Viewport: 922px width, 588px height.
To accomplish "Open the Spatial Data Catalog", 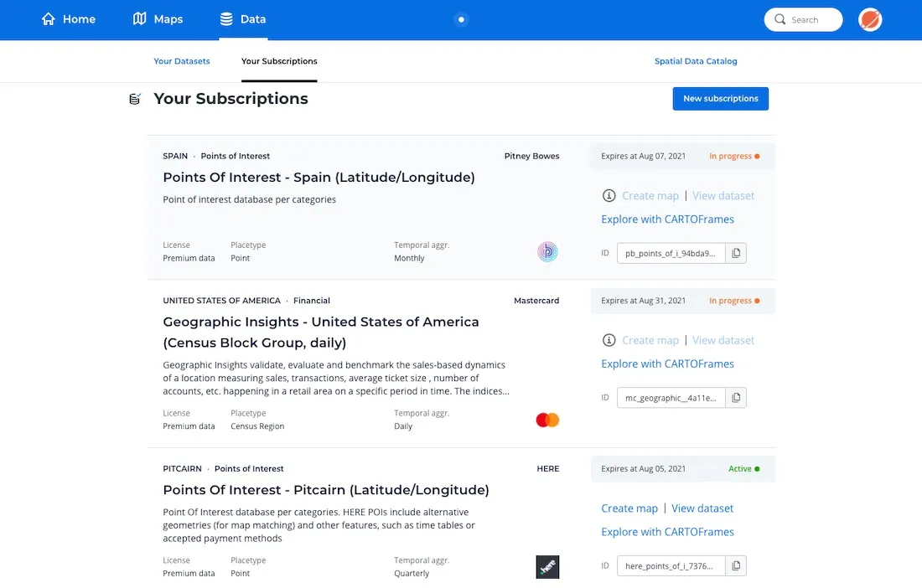I will click(x=696, y=60).
